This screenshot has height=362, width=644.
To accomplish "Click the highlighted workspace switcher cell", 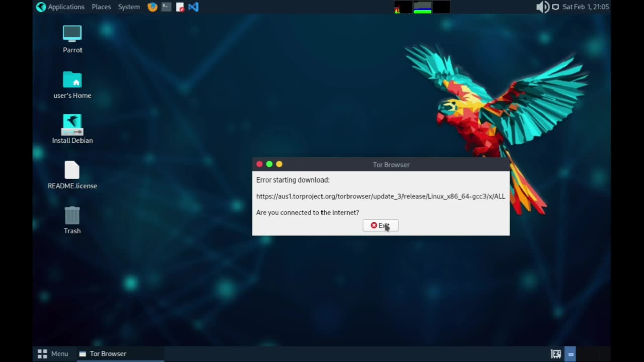I will coord(570,354).
